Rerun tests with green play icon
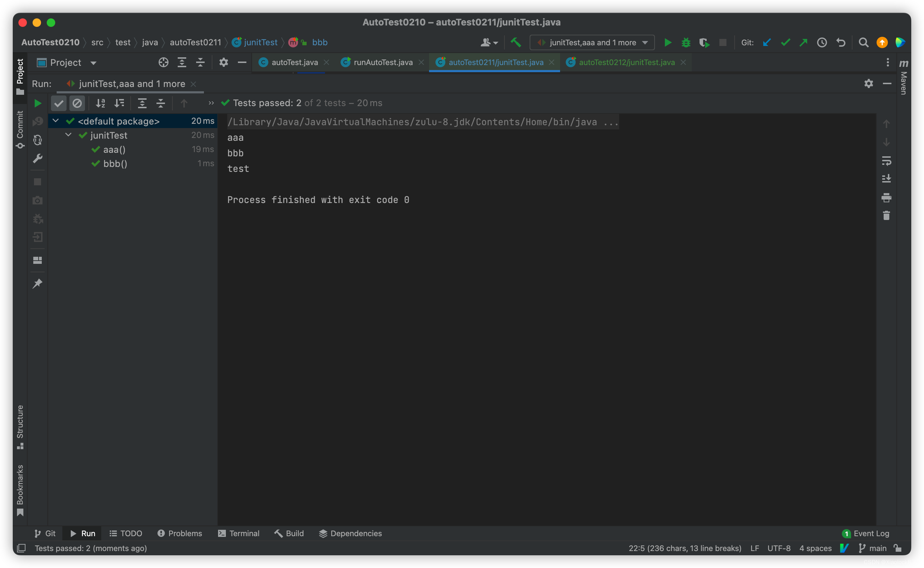924x568 pixels. pyautogui.click(x=37, y=103)
